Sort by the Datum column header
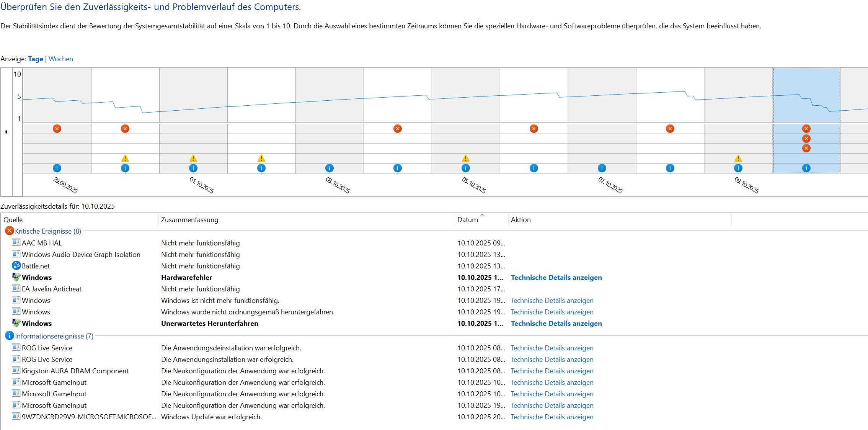This screenshot has width=868, height=430. click(468, 220)
